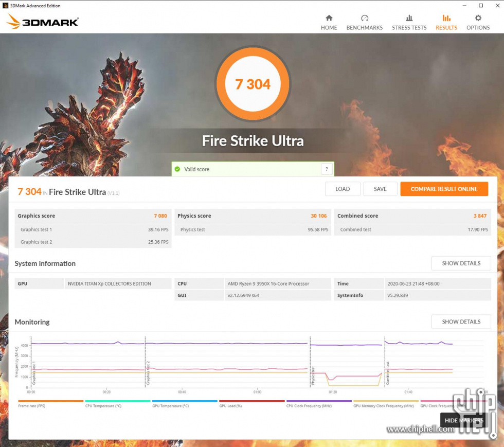The width and height of the screenshot is (504, 447).
Task: Maximize the 3DMark window
Action: click(x=481, y=6)
